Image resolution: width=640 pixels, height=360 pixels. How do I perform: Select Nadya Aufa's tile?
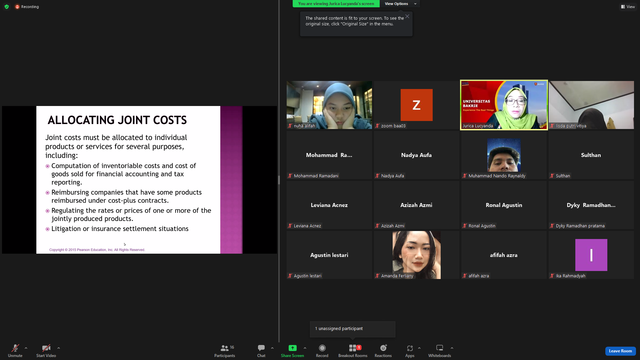click(416, 155)
